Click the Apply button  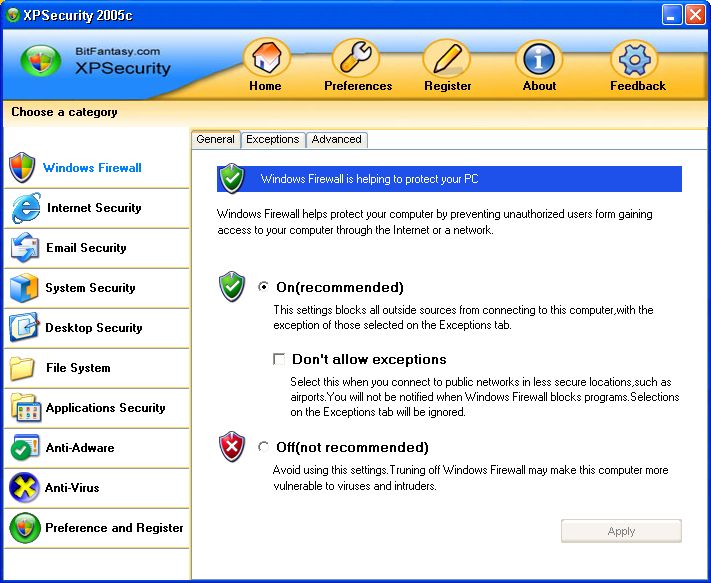tap(621, 531)
